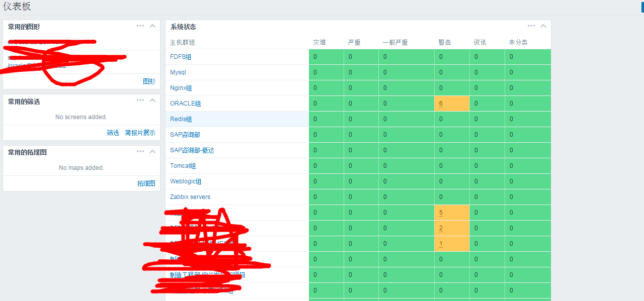Open the 常用的筛选 widget three-dot menu
The image size is (644, 301).
tap(140, 101)
